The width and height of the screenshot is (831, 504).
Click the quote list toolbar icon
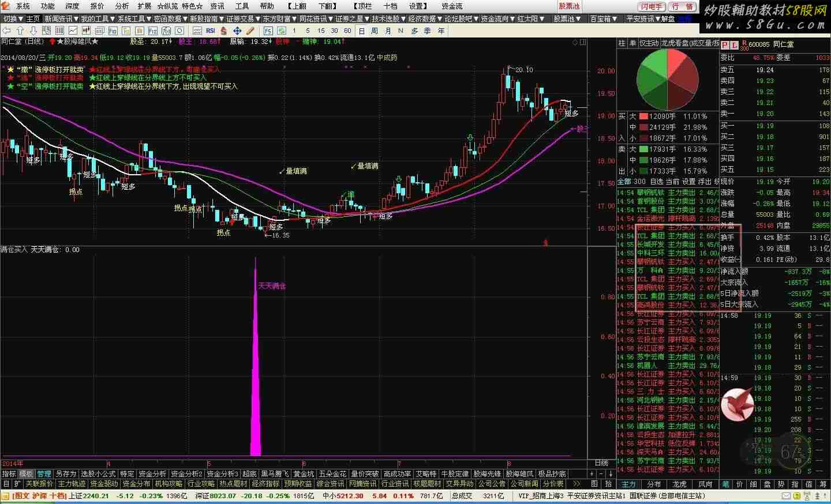(47, 31)
